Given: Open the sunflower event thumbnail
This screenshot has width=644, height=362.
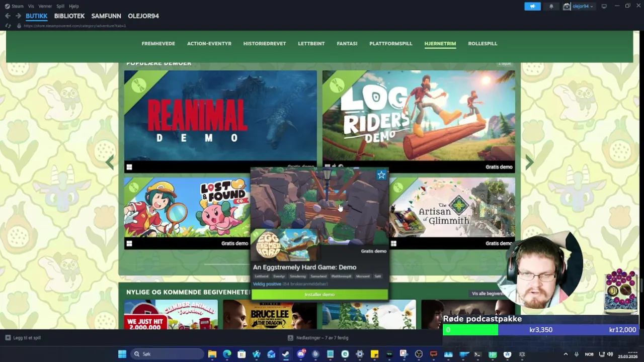Looking at the screenshot, I should click(369, 315).
